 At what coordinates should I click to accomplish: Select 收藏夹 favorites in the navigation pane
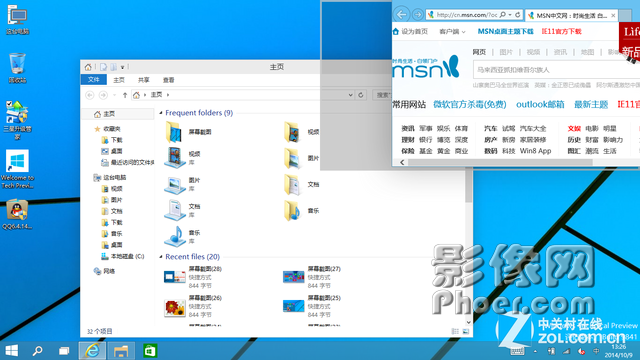(x=107, y=129)
